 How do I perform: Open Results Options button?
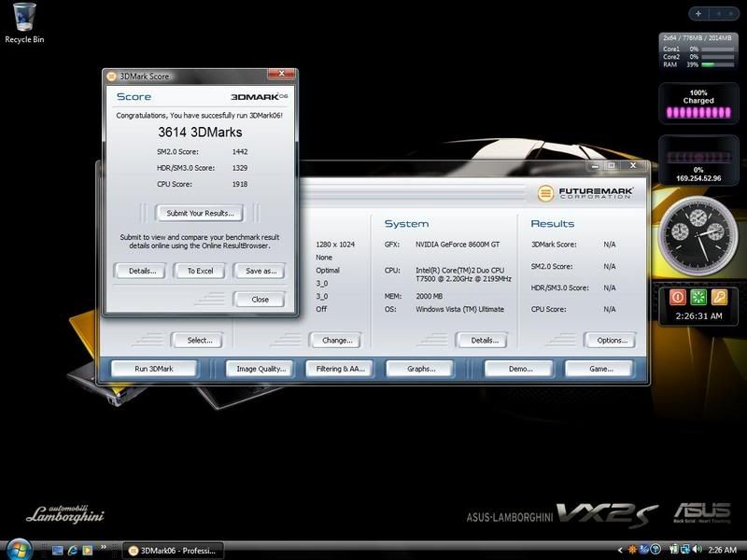tap(612, 340)
